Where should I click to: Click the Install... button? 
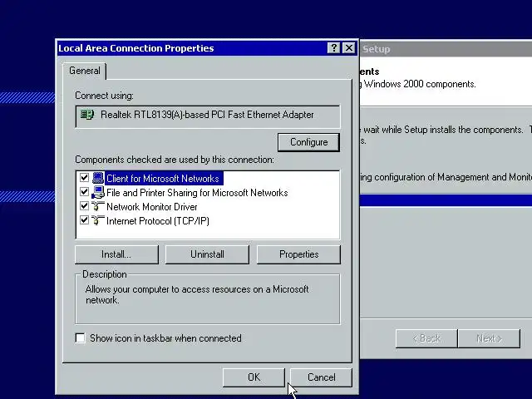point(116,254)
